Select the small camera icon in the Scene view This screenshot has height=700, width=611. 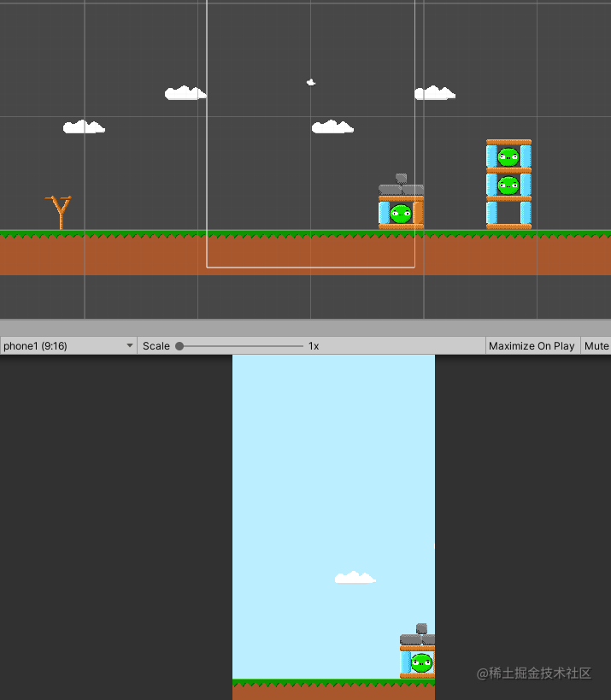click(x=311, y=82)
